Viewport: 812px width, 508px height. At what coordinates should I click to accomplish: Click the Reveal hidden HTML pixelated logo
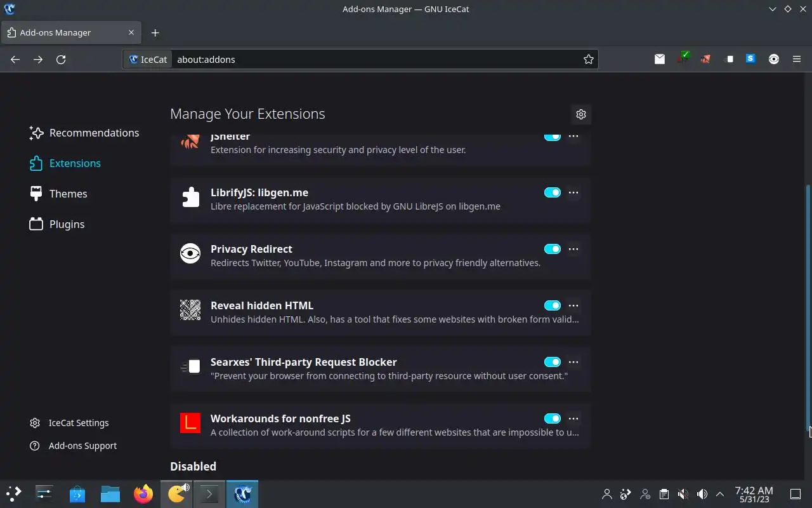(190, 310)
